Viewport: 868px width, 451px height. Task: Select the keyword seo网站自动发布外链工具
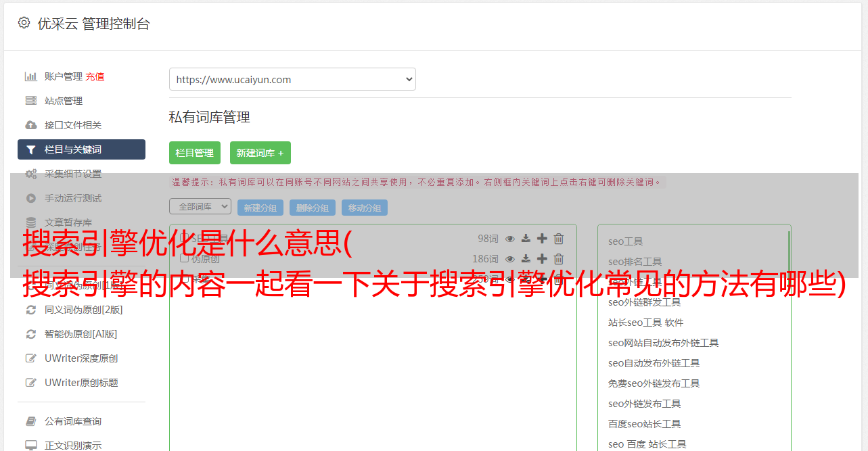pos(664,343)
